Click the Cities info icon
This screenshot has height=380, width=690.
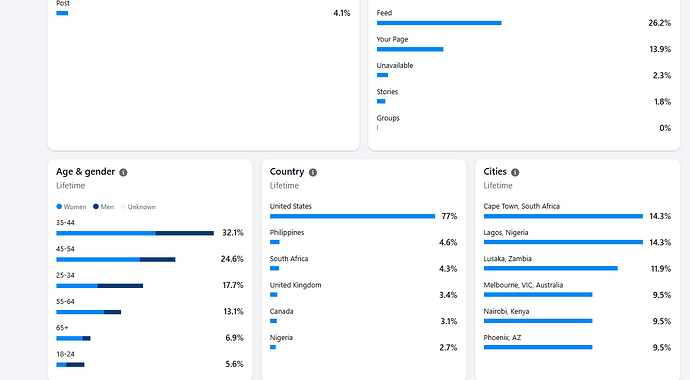pyautogui.click(x=515, y=172)
